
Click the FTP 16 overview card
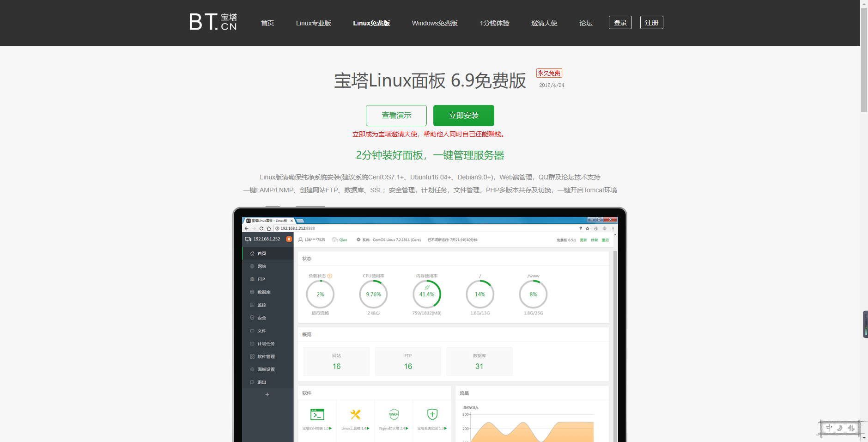(x=408, y=362)
